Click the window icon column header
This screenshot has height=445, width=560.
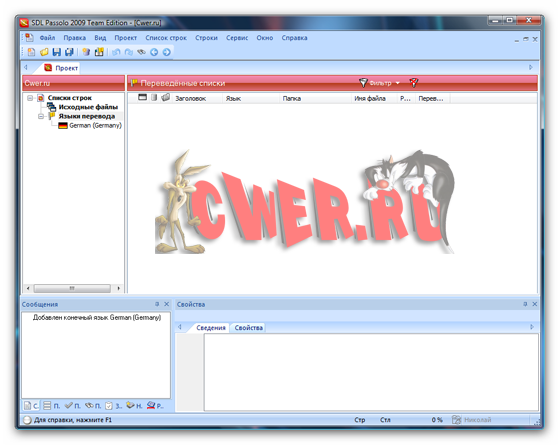click(x=142, y=97)
